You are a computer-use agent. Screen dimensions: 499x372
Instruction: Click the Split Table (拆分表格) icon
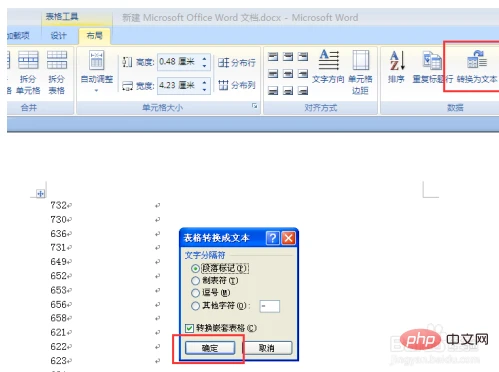click(x=57, y=61)
